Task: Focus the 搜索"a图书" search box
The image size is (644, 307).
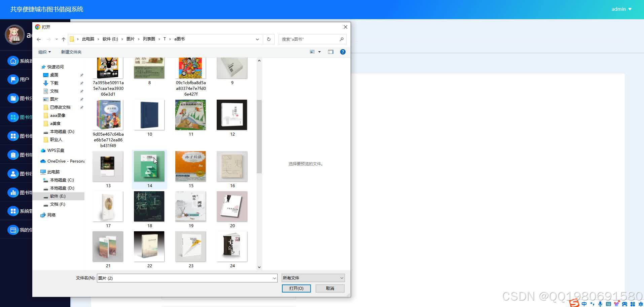Action: pyautogui.click(x=312, y=39)
